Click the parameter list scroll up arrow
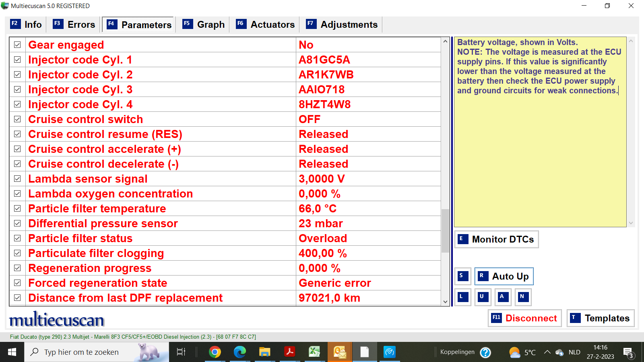 tap(445, 41)
